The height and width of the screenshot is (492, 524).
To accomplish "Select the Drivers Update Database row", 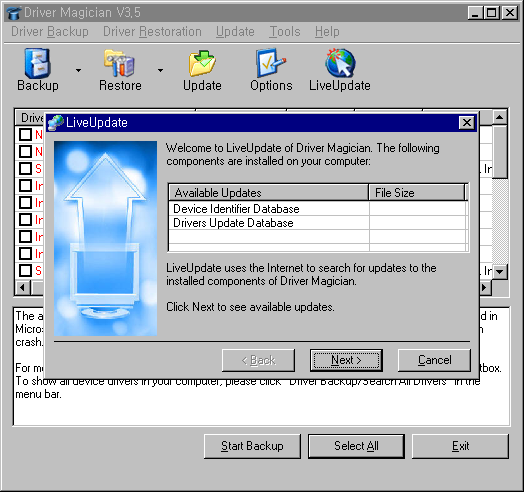I will [317, 223].
